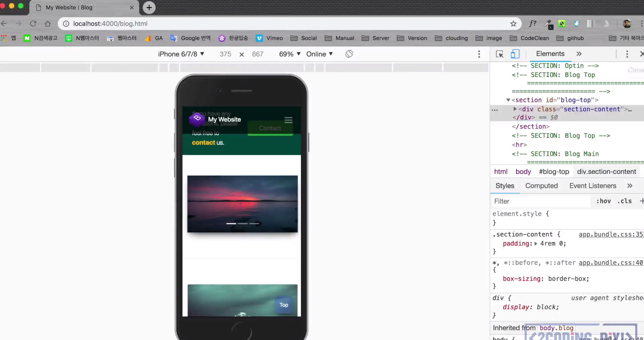This screenshot has height=340, width=644.
Task: Open the 69% zoom dropdown
Action: point(290,54)
